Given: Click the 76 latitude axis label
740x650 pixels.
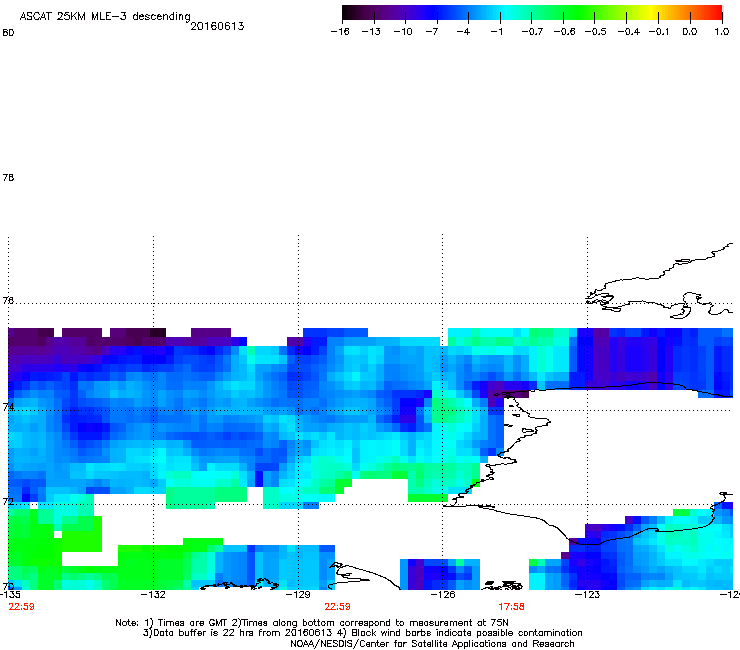Looking at the screenshot, I should pyautogui.click(x=8, y=300).
